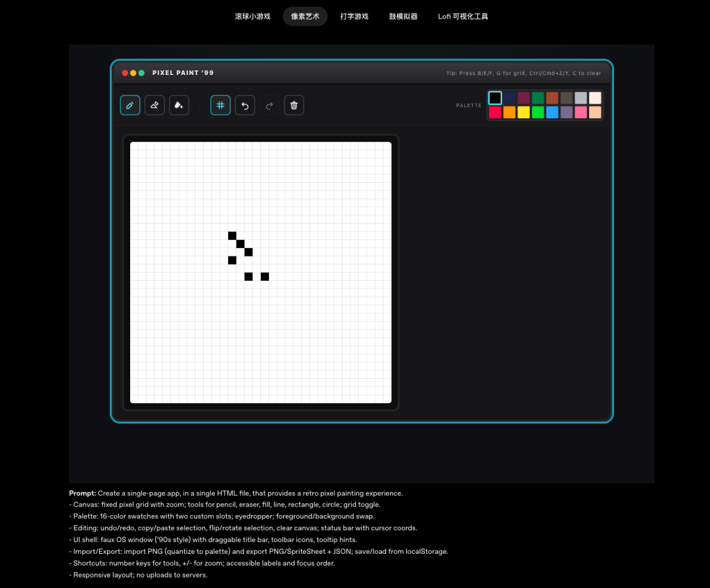Select the 像素艺术 tab
The height and width of the screenshot is (588, 710).
click(x=305, y=16)
